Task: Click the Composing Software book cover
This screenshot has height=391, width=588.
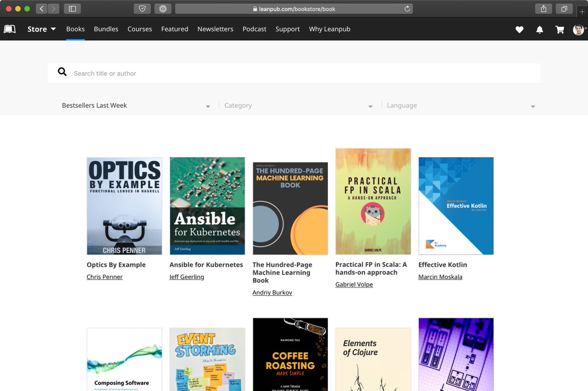Action: point(124,360)
